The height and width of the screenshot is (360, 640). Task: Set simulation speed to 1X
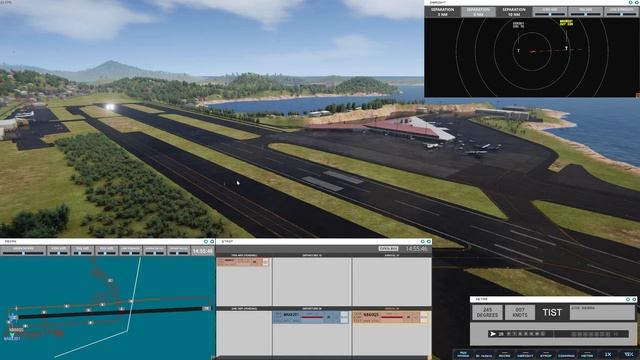point(608,355)
